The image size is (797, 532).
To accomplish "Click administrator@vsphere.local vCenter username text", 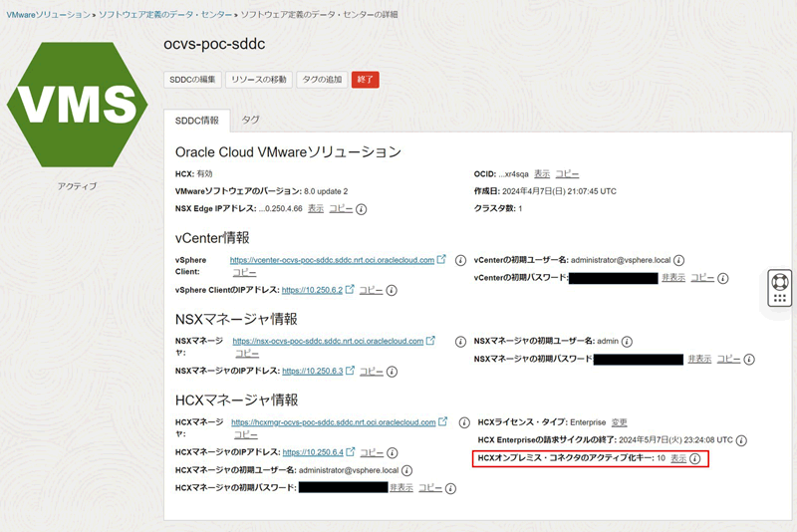I will [x=621, y=260].
